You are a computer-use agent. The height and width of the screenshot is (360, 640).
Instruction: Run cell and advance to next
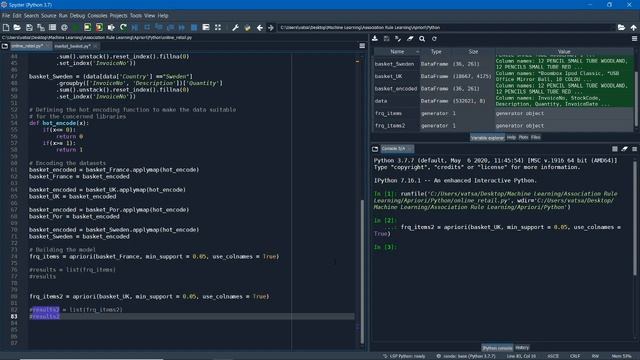coord(99,27)
